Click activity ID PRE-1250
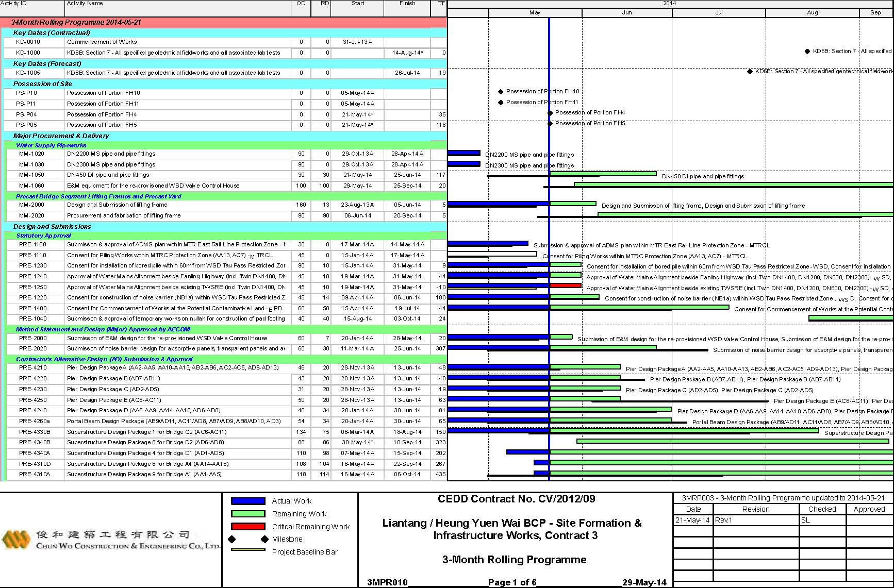 (32, 287)
